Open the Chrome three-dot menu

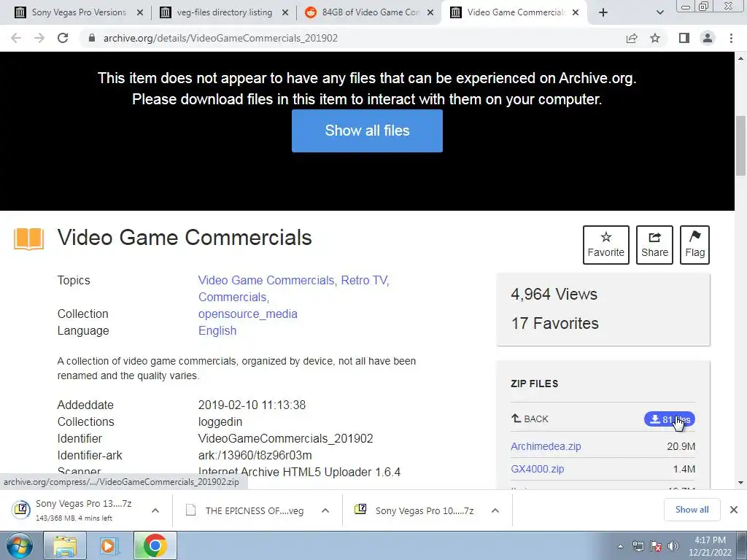731,38
